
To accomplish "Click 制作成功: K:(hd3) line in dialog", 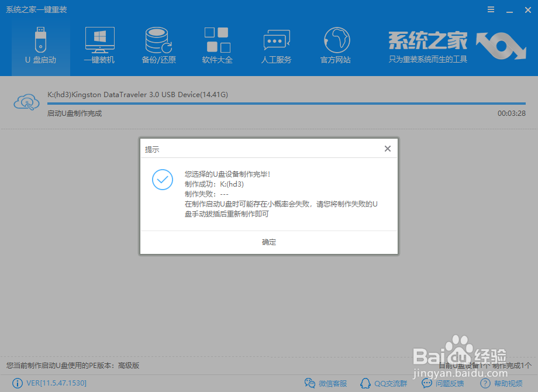I will pos(214,184).
